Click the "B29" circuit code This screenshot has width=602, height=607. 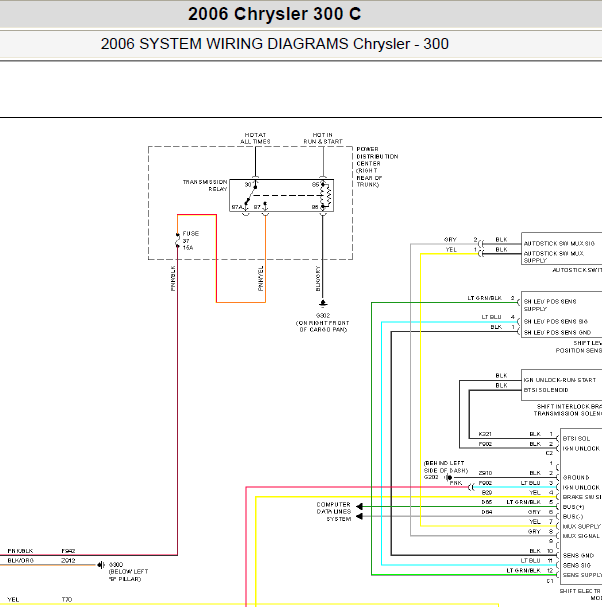[x=487, y=492]
